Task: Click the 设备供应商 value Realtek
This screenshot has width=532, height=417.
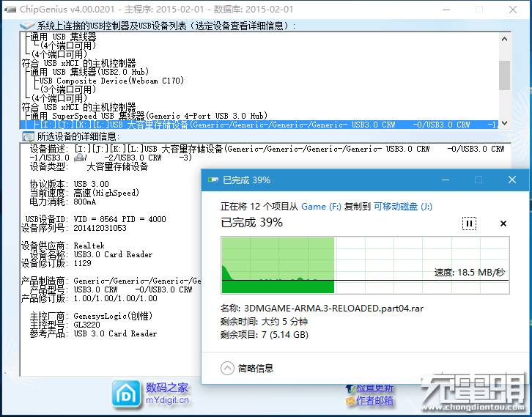Action: (89, 246)
